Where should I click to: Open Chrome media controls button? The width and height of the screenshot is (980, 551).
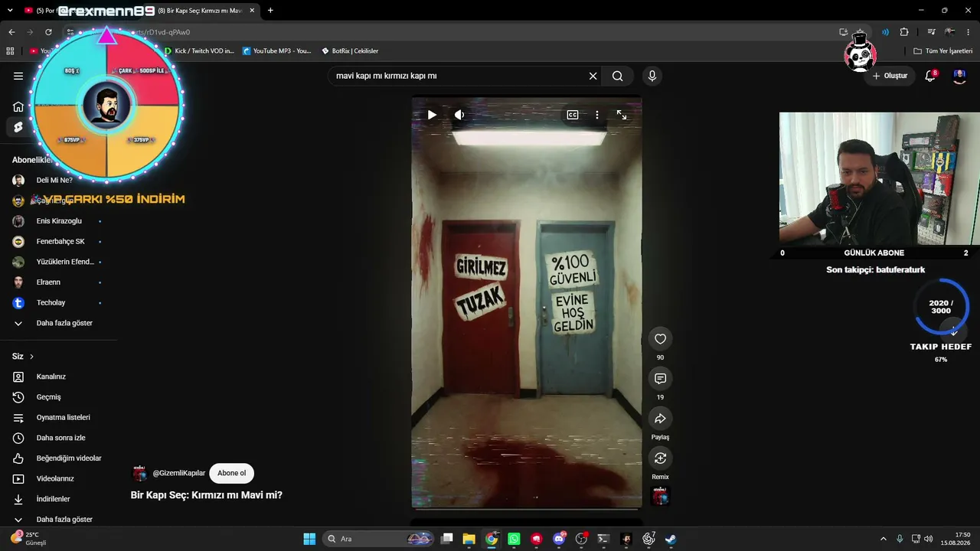(931, 32)
